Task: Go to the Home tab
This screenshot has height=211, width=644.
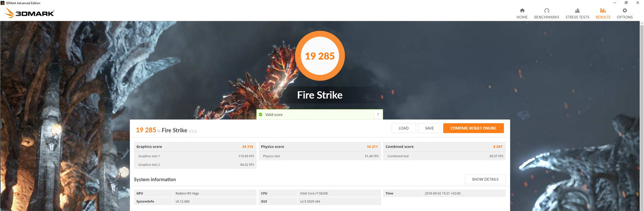Action: pos(522,14)
